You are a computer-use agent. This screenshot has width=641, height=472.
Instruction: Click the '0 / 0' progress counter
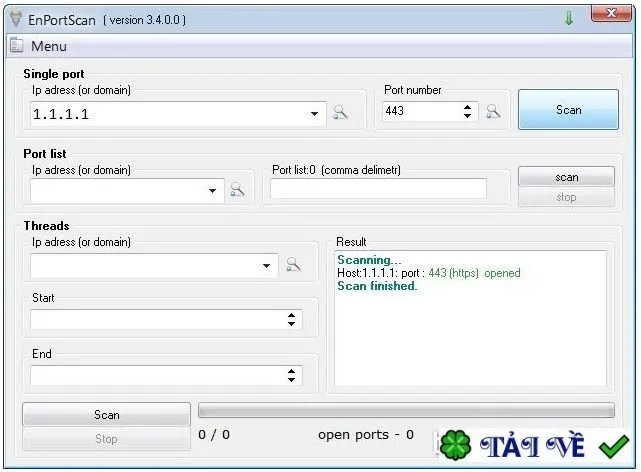pyautogui.click(x=214, y=434)
